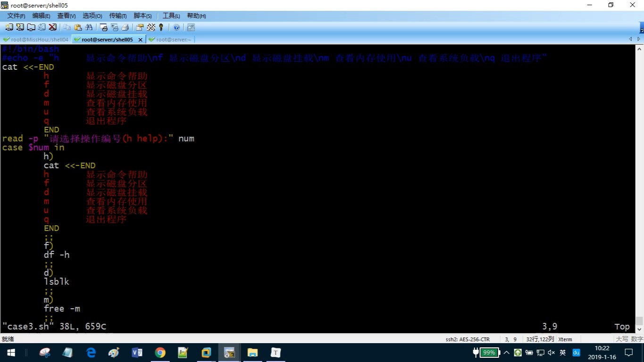The height and width of the screenshot is (362, 644).
Task: Click the Quick Connect toolbar icon
Action: tap(20, 27)
